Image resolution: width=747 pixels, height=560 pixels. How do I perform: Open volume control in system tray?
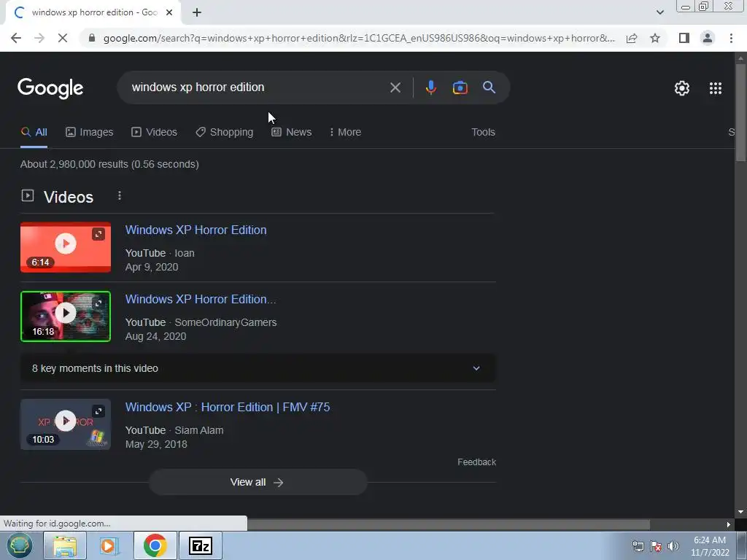click(673, 546)
